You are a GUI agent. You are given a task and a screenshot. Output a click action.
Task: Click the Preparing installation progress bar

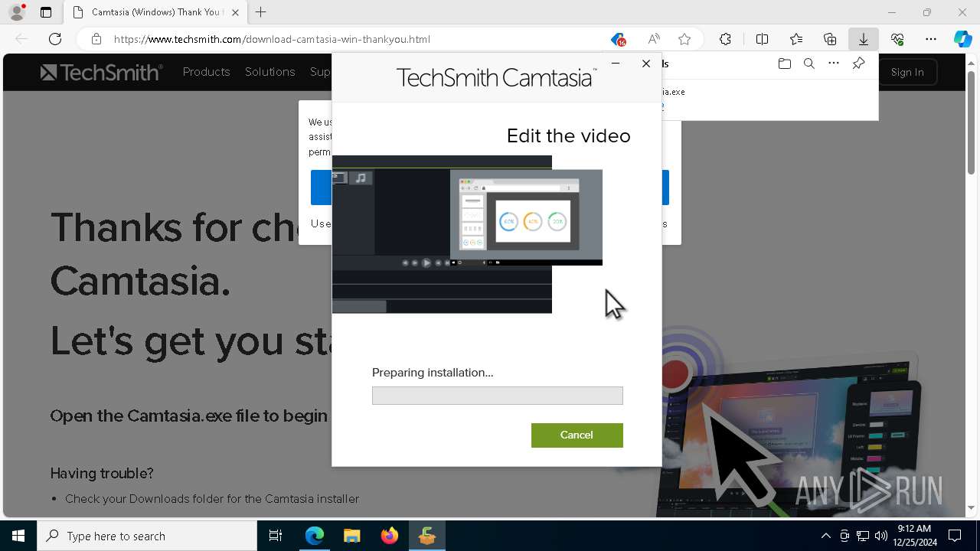pos(497,395)
